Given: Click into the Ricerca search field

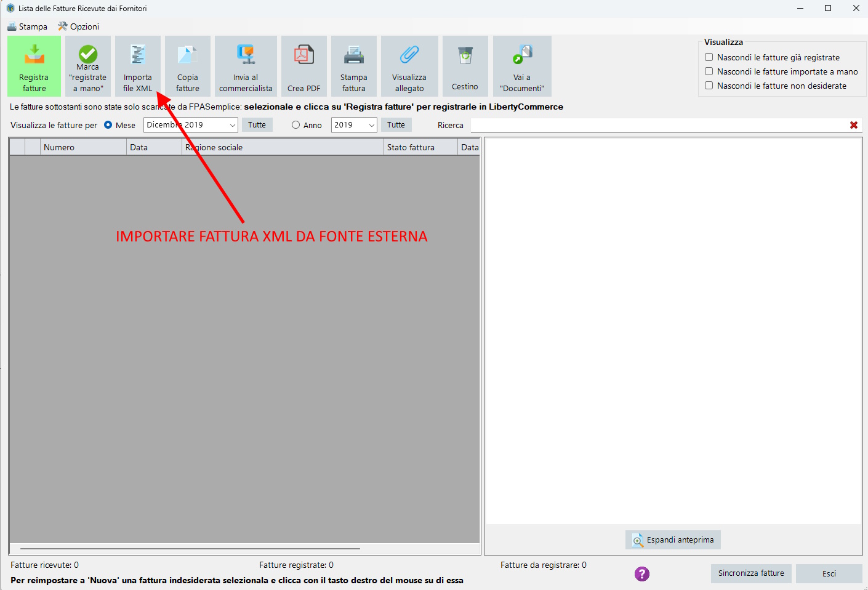Looking at the screenshot, I should pyautogui.click(x=659, y=125).
